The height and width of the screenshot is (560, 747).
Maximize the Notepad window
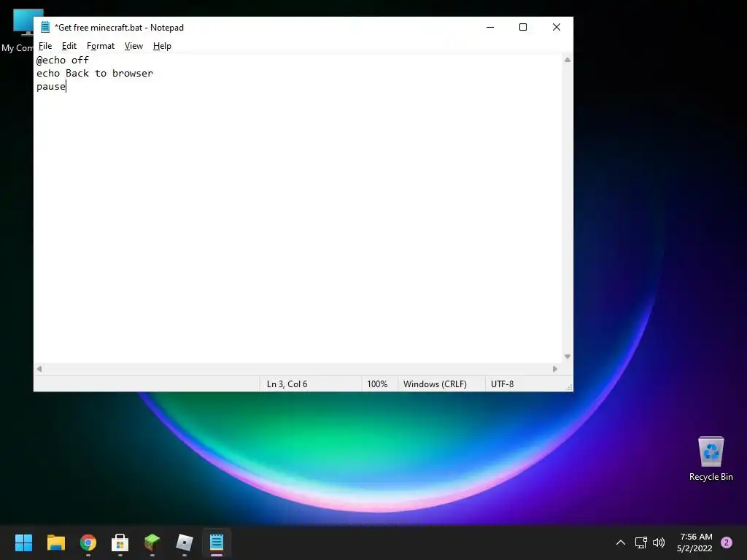coord(523,27)
